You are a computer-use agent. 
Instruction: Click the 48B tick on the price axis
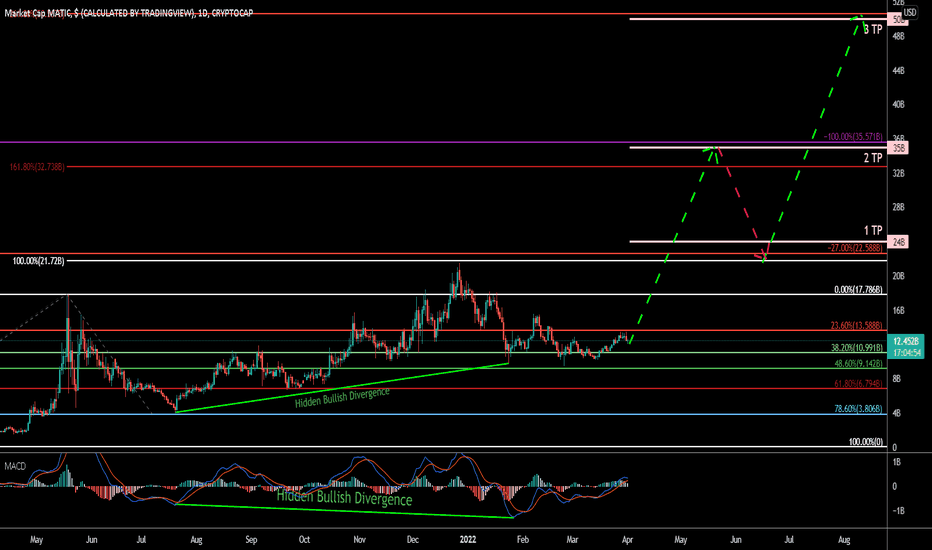(x=898, y=36)
